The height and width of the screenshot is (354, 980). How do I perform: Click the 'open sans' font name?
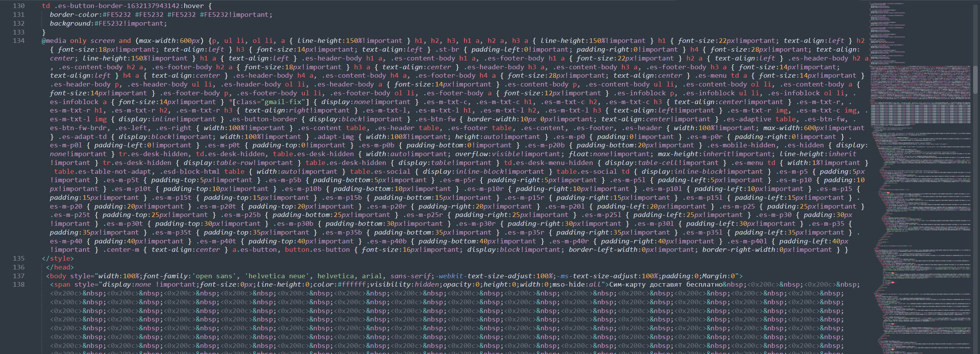tap(214, 276)
